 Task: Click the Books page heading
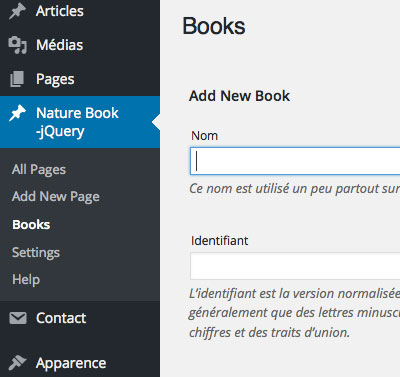[214, 26]
